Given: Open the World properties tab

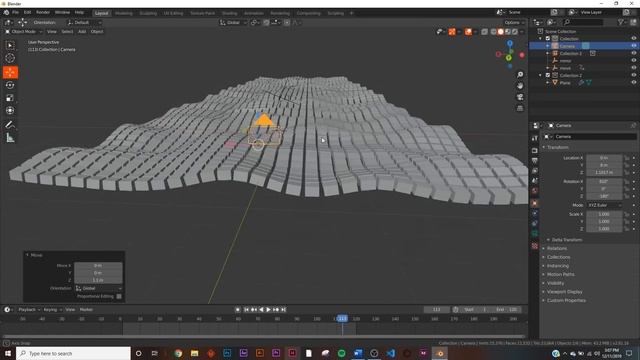Looking at the screenshot, I should (535, 191).
